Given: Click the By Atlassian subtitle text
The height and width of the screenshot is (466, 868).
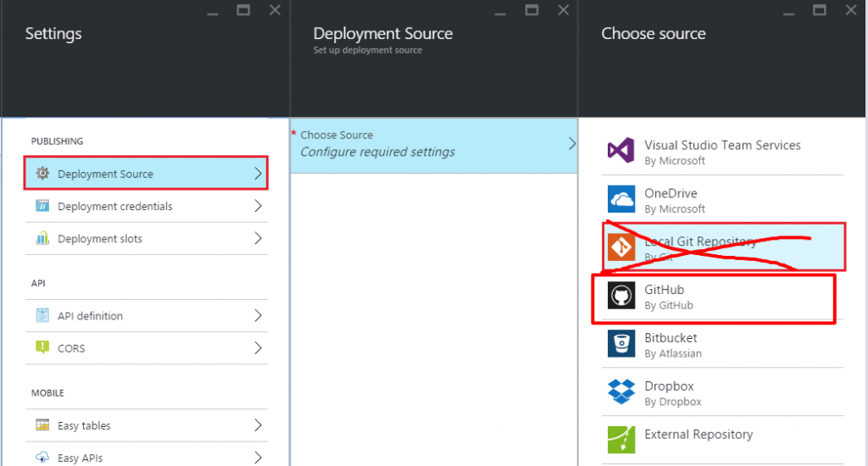Looking at the screenshot, I should pos(673,353).
